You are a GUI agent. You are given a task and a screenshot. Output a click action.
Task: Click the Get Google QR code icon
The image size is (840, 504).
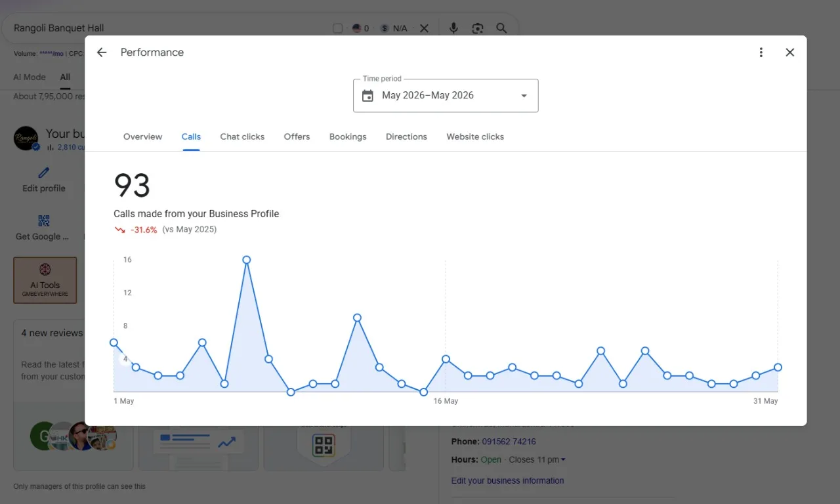(44, 220)
